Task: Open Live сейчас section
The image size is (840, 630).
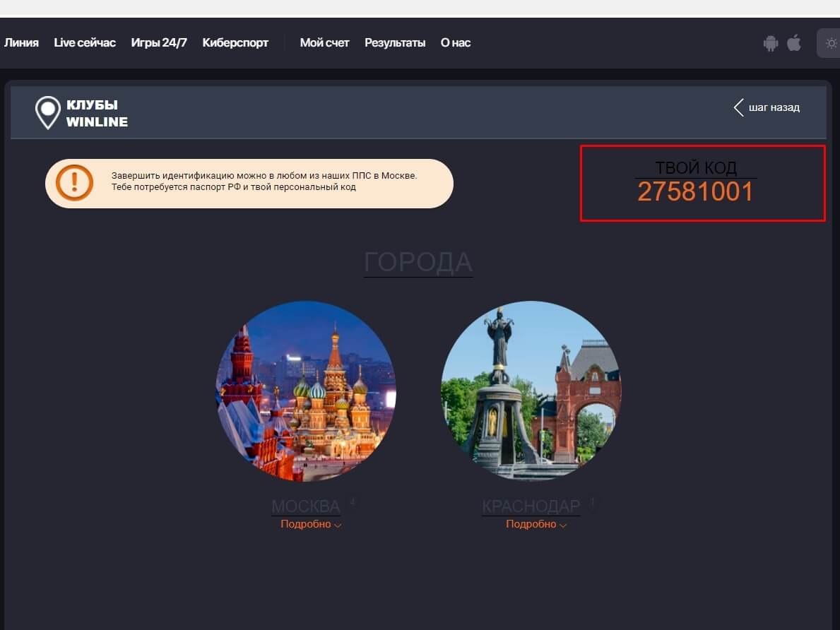Action: pos(85,43)
